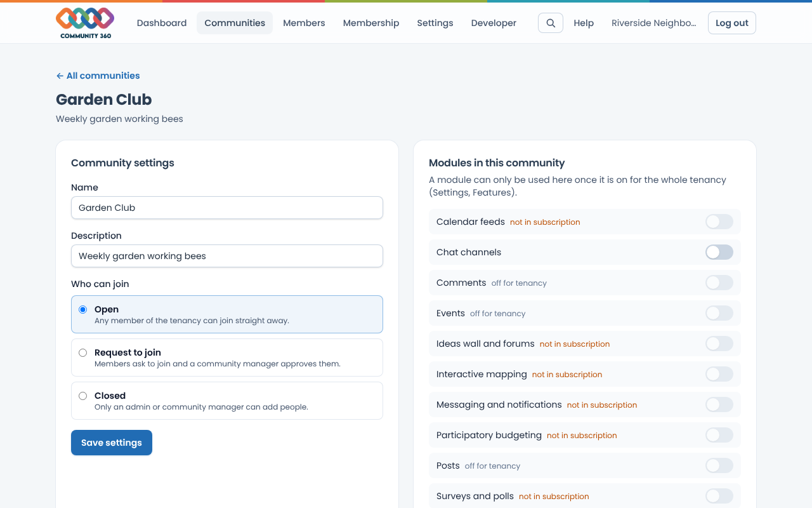Toggle the Surveys and polls module

pyautogui.click(x=719, y=496)
